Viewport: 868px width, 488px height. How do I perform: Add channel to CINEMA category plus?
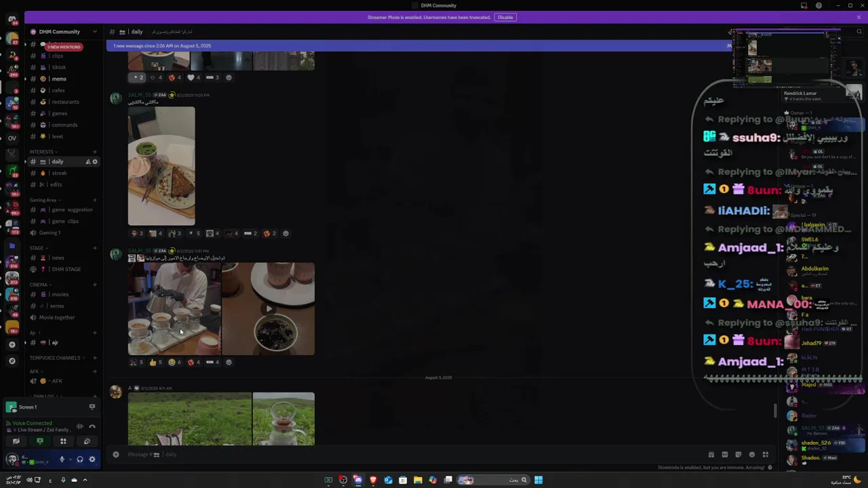click(94, 285)
